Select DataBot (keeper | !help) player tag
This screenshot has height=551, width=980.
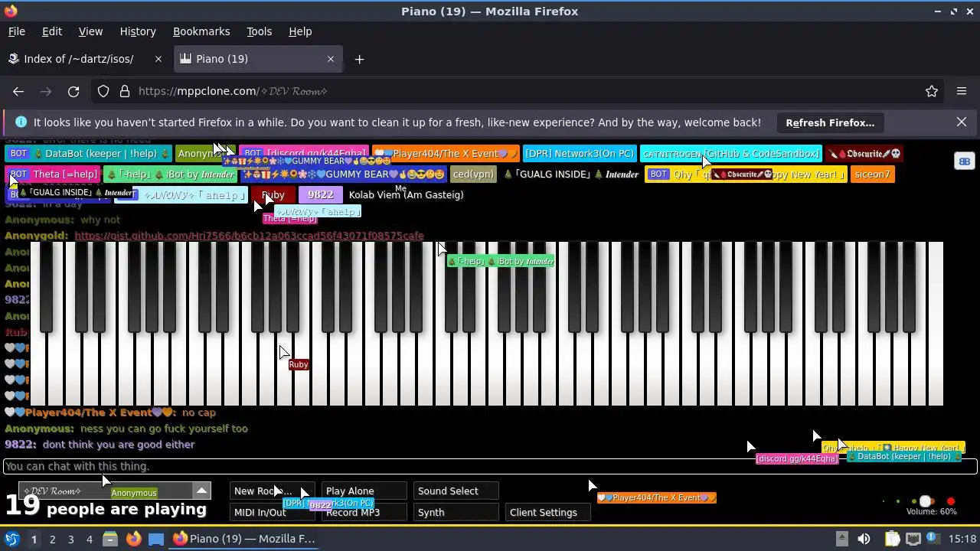[x=89, y=154]
